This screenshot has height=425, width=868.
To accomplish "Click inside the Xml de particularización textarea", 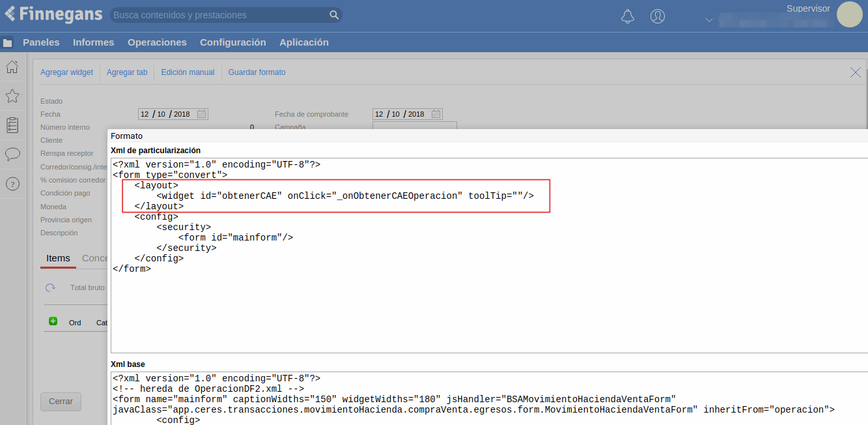I will click(489, 255).
